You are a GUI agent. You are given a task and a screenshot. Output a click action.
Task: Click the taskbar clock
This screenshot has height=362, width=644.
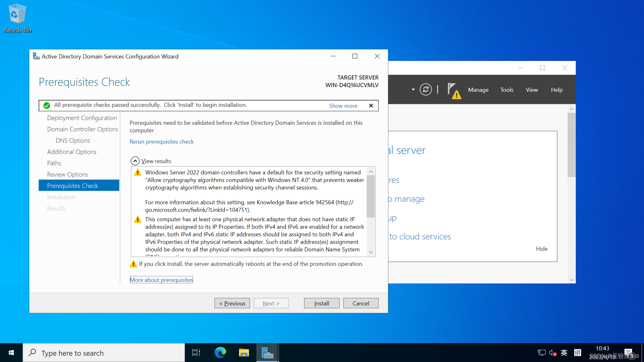[x=602, y=353]
